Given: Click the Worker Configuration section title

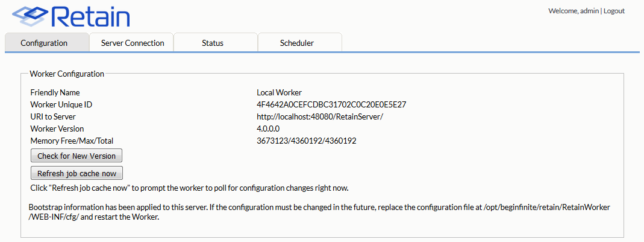Looking at the screenshot, I should point(67,74).
